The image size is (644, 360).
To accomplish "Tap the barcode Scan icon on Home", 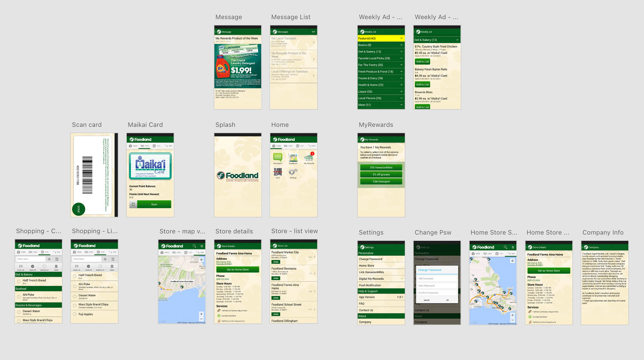I will pos(278,172).
